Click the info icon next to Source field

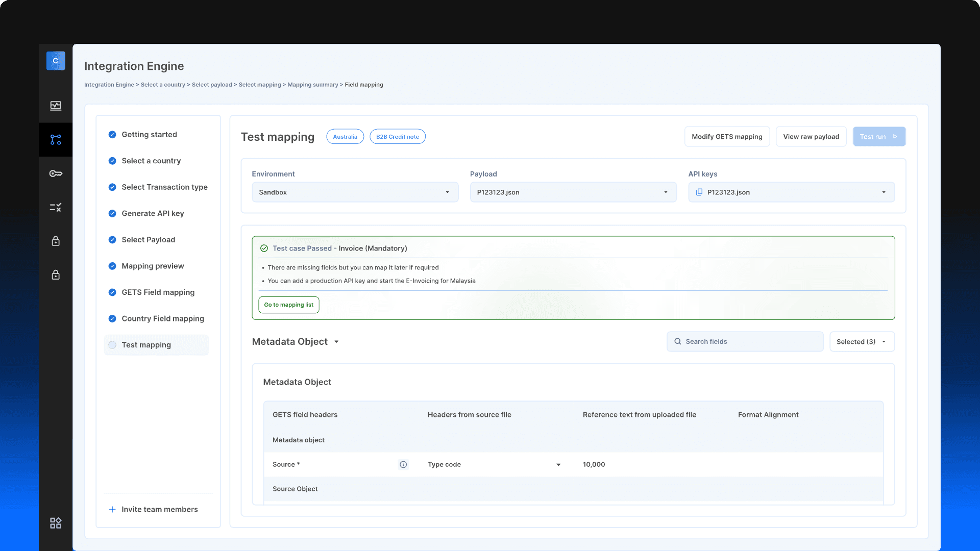click(403, 464)
